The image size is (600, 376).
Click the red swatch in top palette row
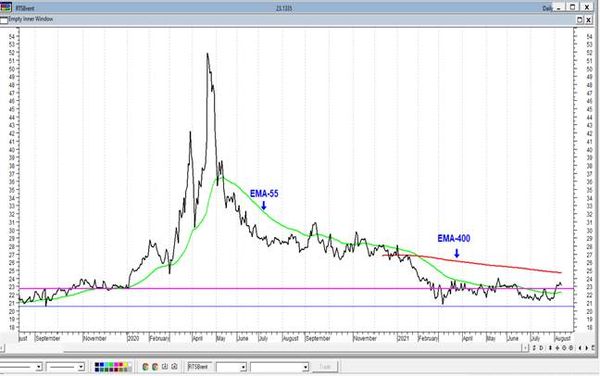121,365
